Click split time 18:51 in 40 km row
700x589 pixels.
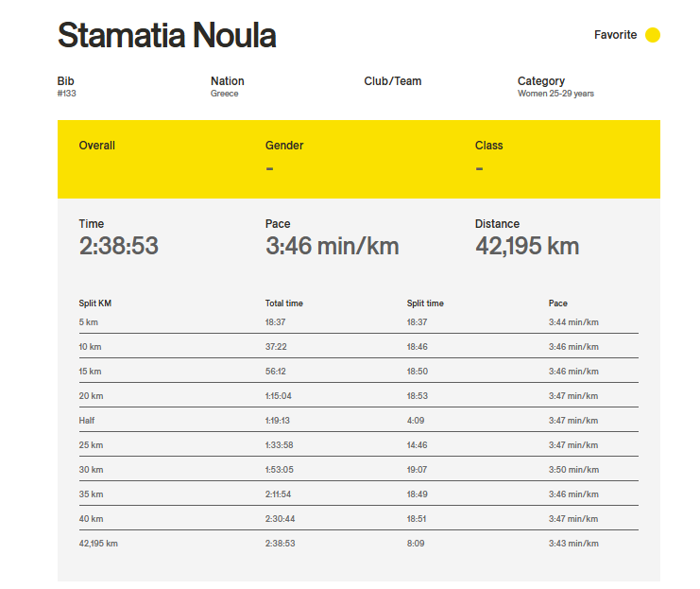coord(416,519)
